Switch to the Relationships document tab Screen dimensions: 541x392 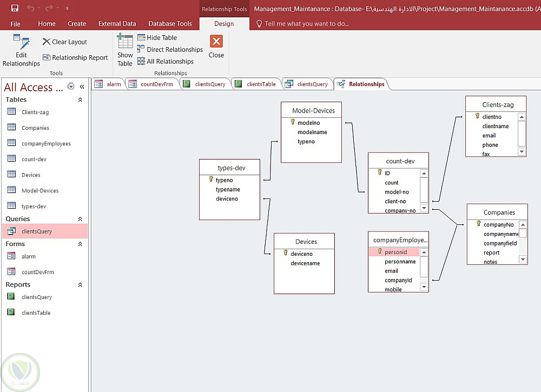362,84
